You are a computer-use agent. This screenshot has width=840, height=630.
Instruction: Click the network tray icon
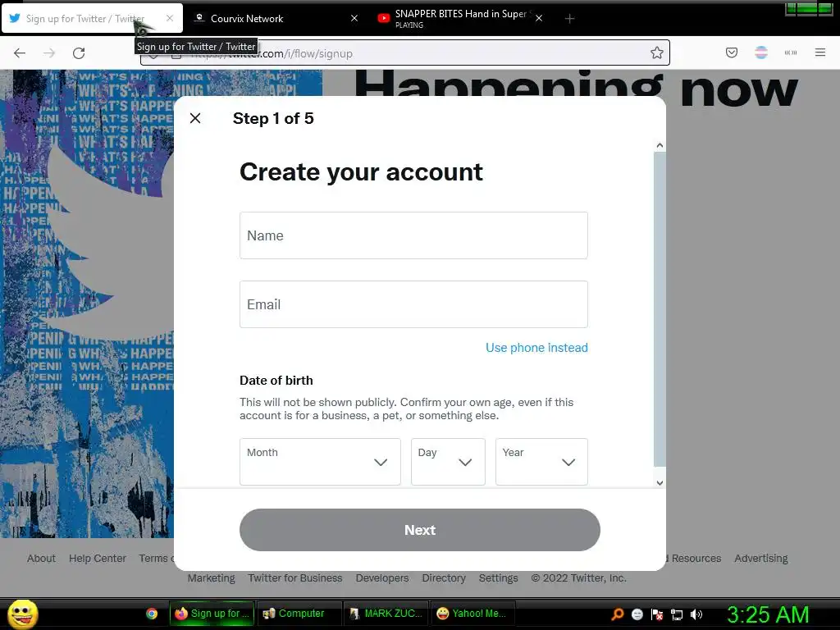coord(677,614)
